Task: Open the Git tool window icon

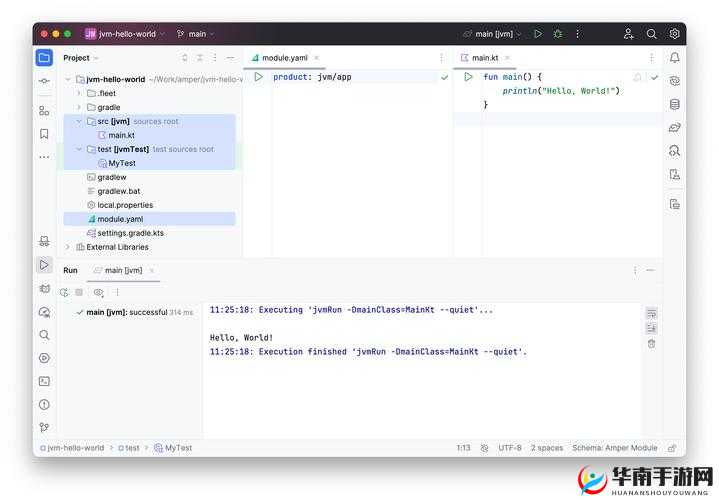Action: [44, 428]
